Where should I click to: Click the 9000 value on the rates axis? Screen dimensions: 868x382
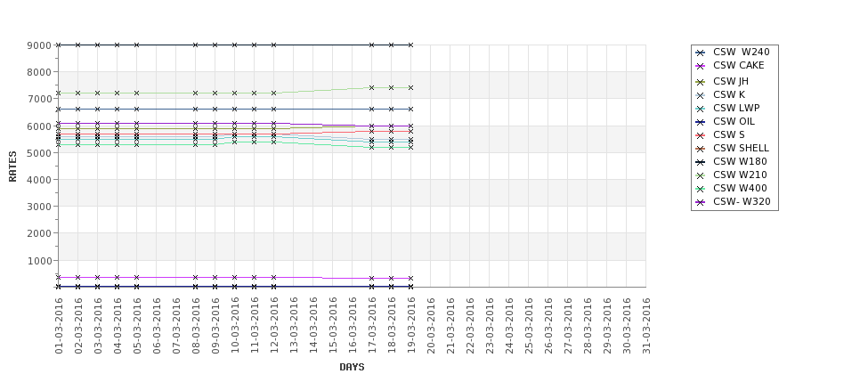point(39,45)
